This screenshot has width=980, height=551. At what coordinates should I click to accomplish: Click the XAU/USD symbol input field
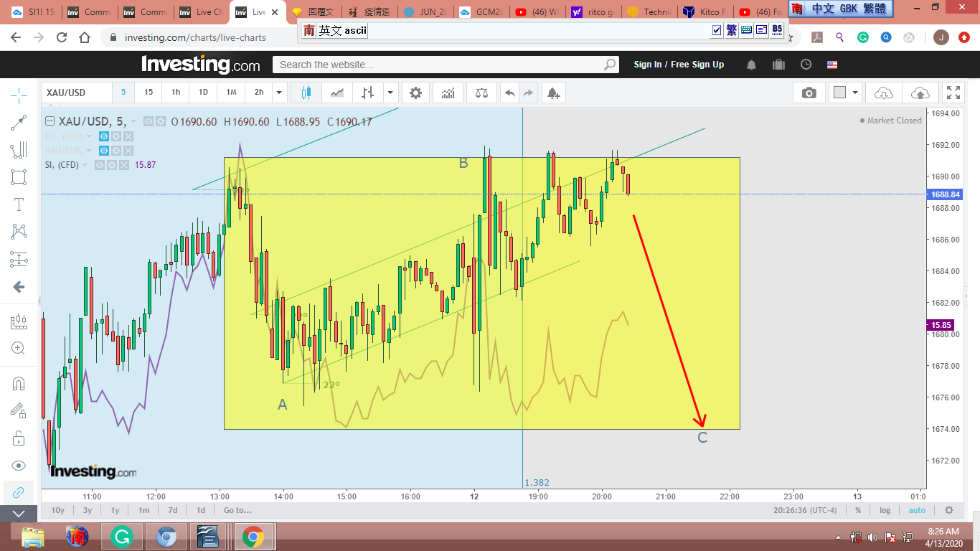click(77, 93)
